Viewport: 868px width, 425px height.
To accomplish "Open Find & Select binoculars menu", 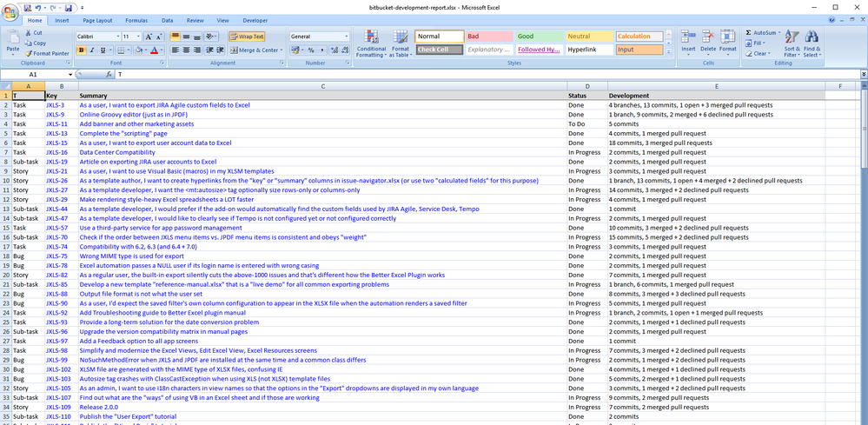I will (812, 43).
